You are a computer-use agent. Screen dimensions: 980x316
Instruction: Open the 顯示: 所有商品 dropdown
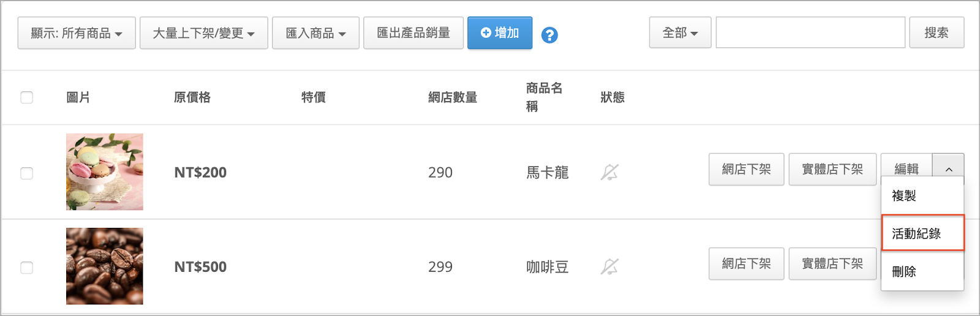coord(77,33)
